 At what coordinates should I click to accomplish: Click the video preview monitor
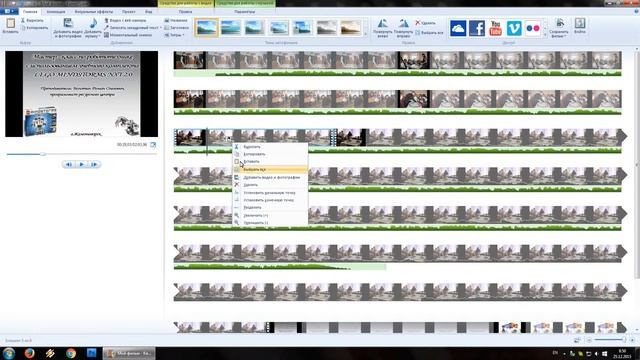(82, 94)
